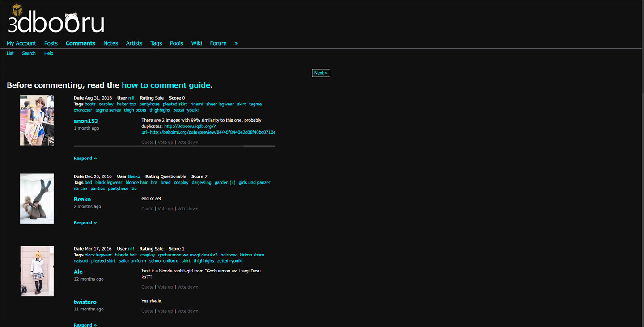644x327 pixels.
Task: Expand more navigation with the » link
Action: click(x=236, y=43)
